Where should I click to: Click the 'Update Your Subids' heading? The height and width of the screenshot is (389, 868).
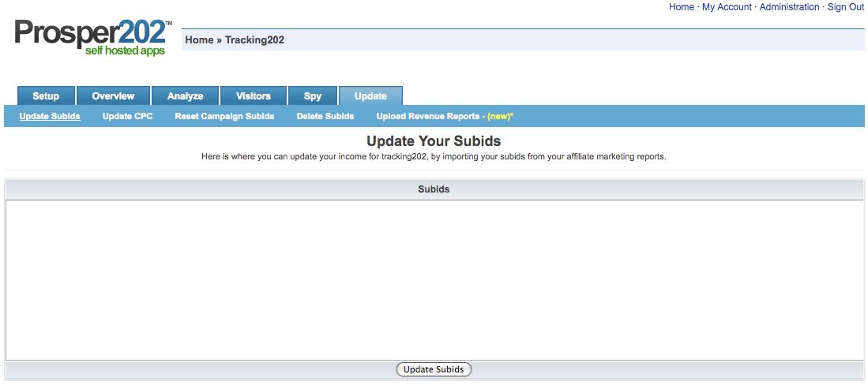[x=434, y=140]
